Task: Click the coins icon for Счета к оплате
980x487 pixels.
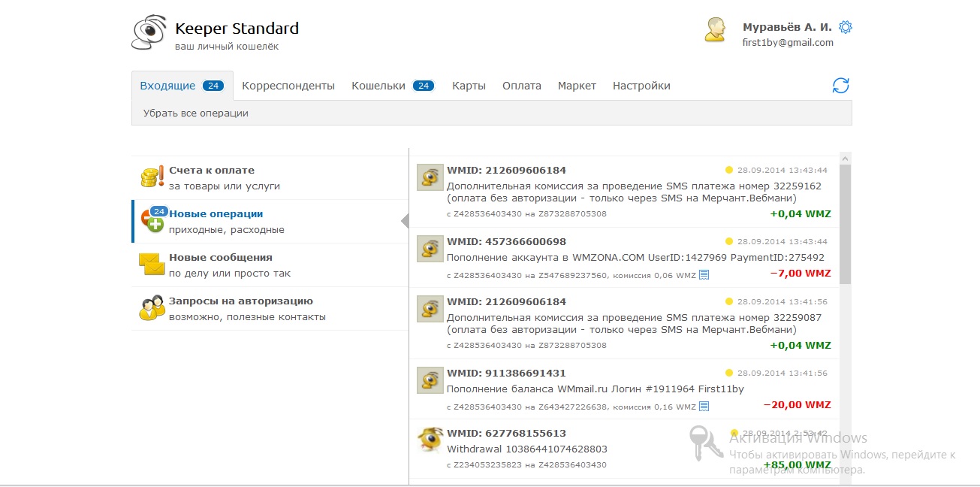Action: [152, 177]
